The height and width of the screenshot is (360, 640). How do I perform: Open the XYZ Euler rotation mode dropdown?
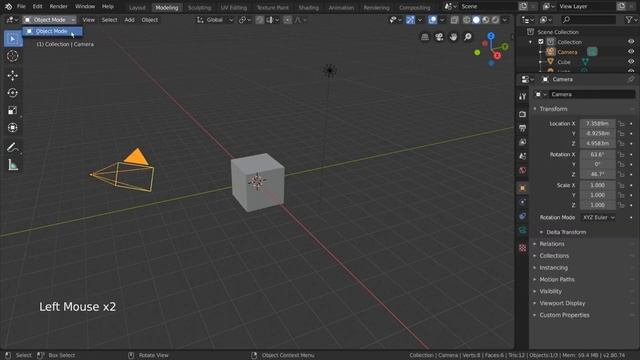pyautogui.click(x=598, y=218)
